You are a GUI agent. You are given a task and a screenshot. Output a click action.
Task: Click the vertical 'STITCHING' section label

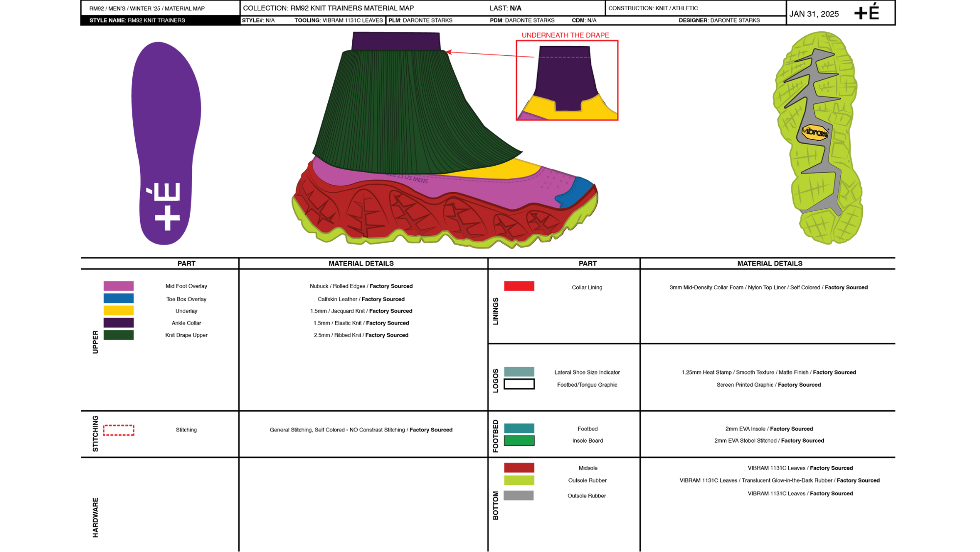(x=96, y=434)
